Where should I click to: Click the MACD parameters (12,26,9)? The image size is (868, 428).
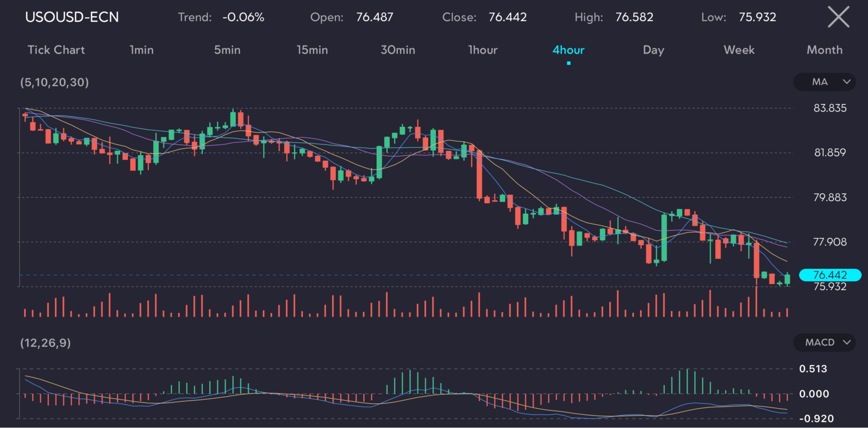pyautogui.click(x=45, y=343)
